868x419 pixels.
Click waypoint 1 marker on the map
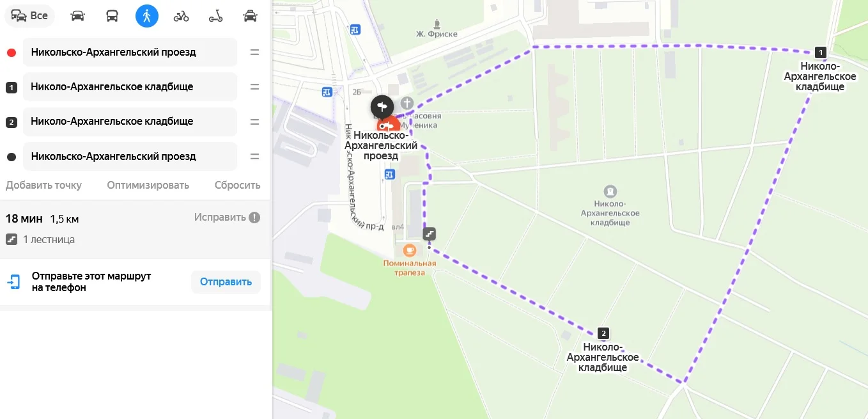821,53
